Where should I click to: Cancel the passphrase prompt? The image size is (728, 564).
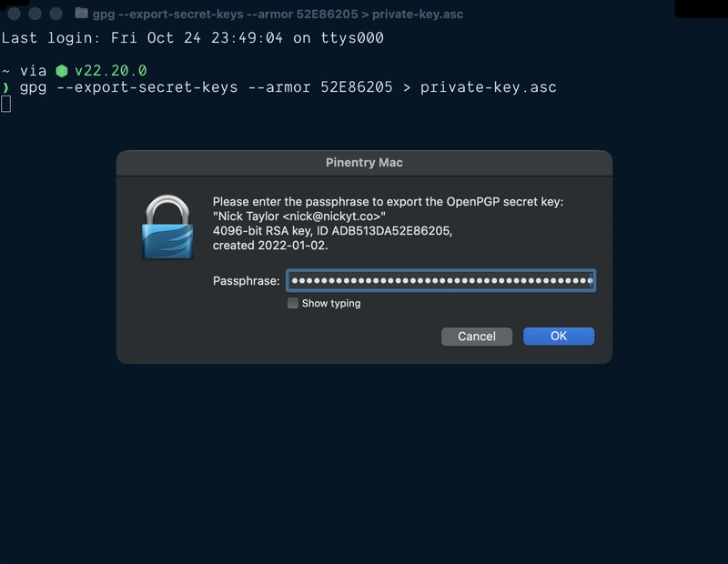coord(476,336)
